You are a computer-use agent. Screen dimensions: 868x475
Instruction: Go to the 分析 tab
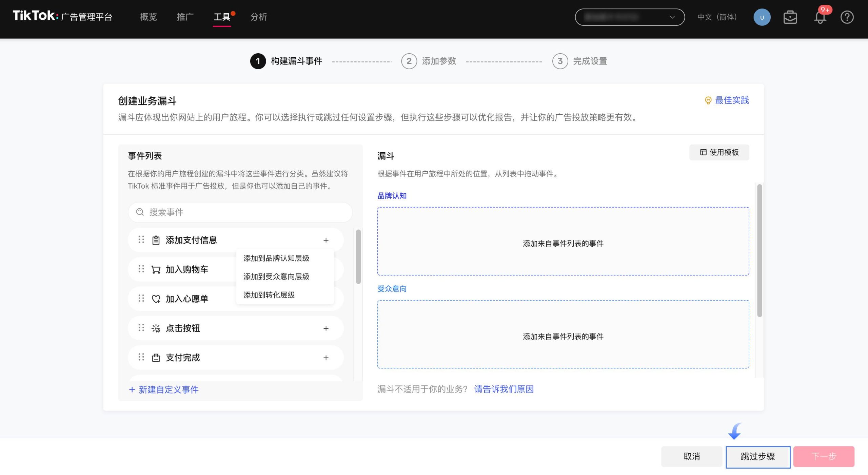(x=259, y=17)
